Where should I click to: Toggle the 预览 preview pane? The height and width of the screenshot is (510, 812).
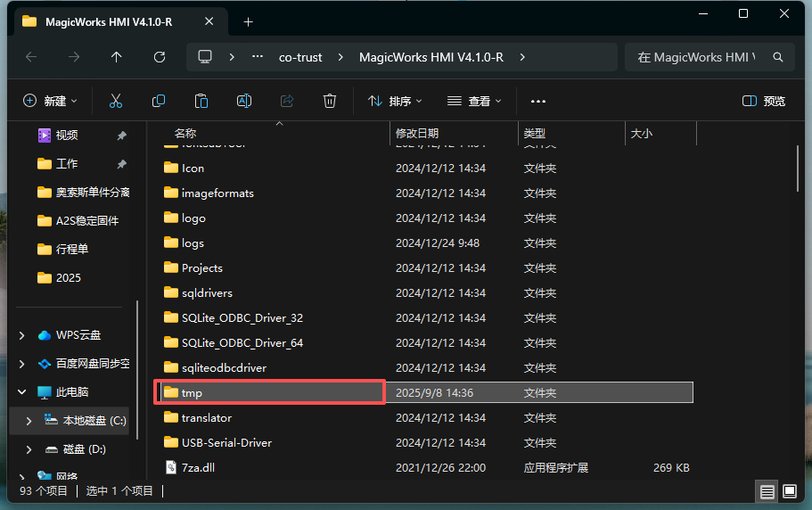[x=764, y=101]
